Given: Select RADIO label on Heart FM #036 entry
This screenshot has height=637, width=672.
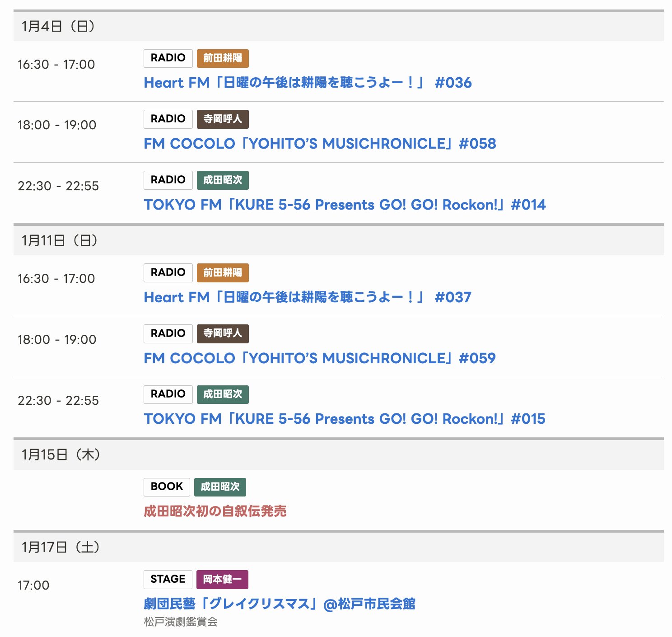Looking at the screenshot, I should pos(168,58).
